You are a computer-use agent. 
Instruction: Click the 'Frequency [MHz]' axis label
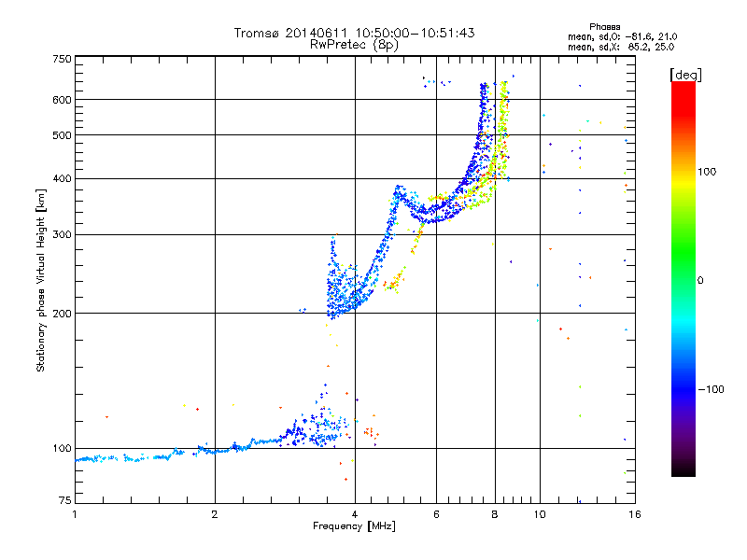click(354, 525)
